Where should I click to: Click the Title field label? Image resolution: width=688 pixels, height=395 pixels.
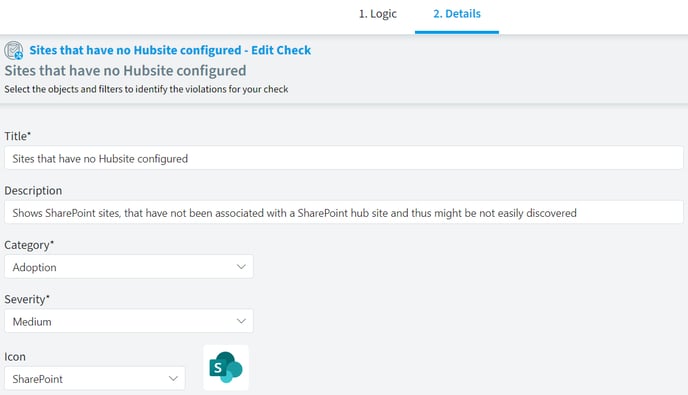(18, 136)
